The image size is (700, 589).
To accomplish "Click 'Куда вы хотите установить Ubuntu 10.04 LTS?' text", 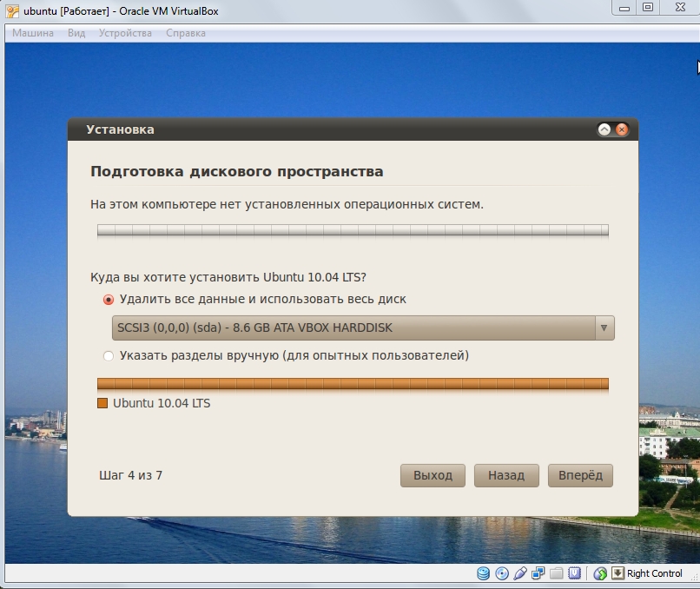I will click(228, 277).
